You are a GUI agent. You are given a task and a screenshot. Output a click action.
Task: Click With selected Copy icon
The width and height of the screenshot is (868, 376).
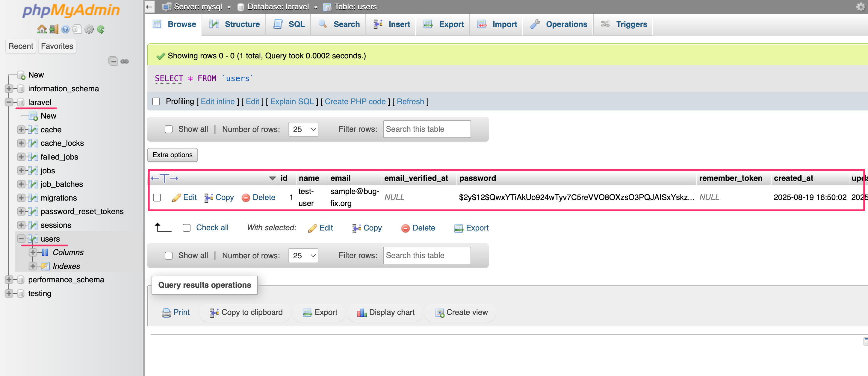coord(356,228)
